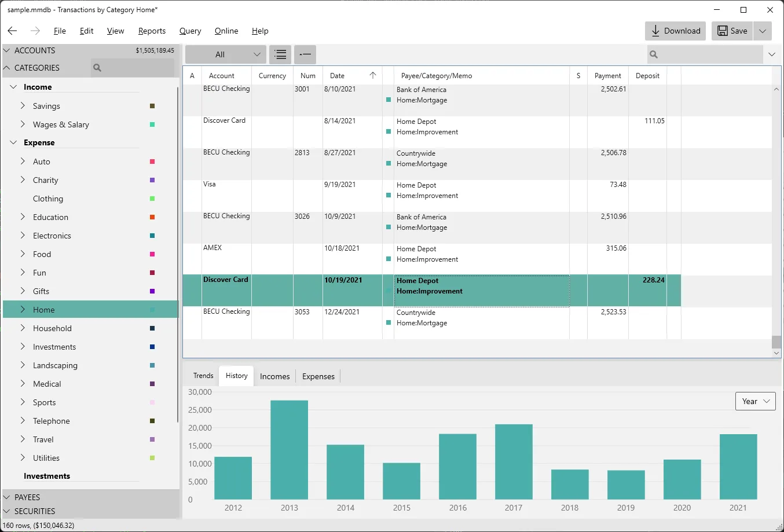Expand the Savings category
Screen dimensions: 784x532
pyautogui.click(x=23, y=106)
